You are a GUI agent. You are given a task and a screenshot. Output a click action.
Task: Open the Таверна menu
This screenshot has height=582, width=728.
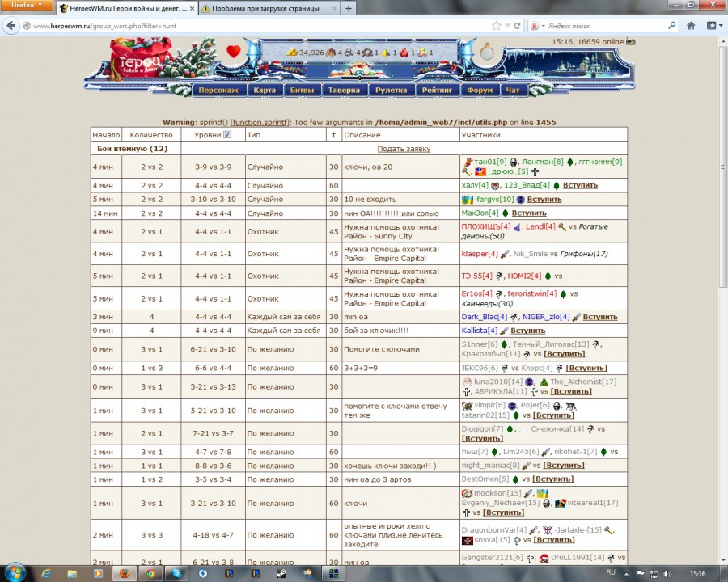[x=344, y=91]
